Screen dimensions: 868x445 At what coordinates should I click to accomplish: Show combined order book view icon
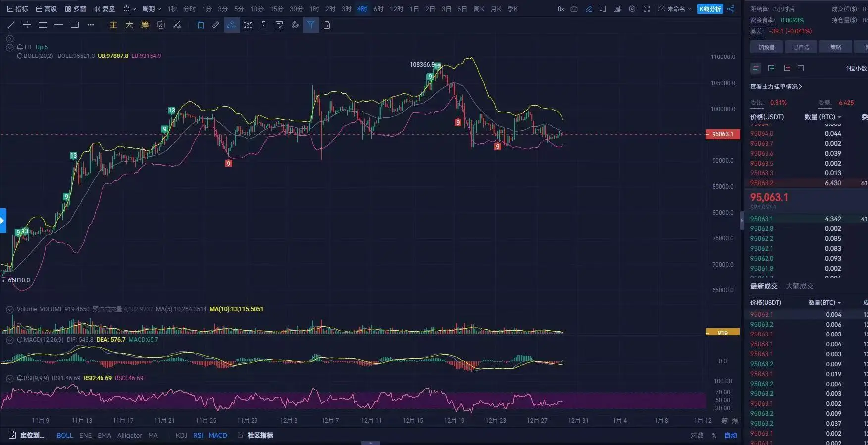click(x=755, y=68)
